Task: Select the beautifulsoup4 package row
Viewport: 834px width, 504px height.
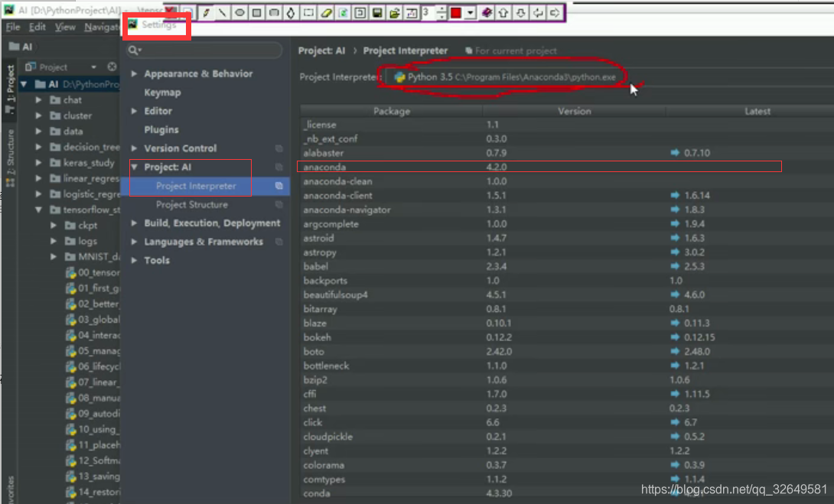Action: tap(567, 294)
